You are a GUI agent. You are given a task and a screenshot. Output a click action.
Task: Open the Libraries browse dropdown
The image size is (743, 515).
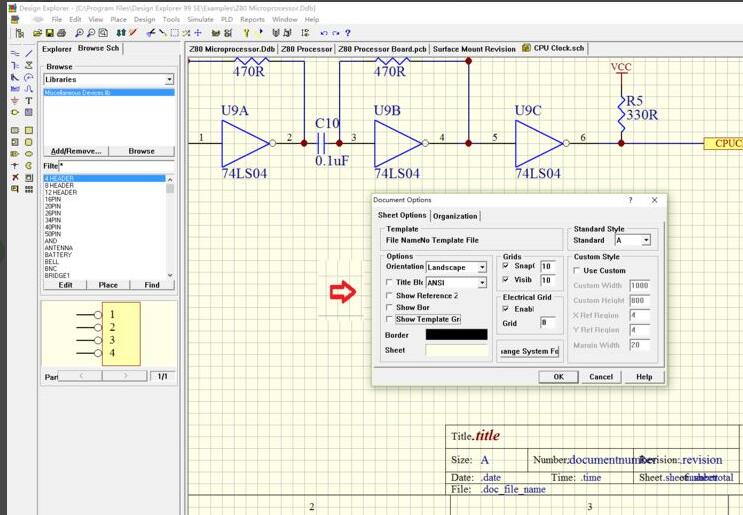pyautogui.click(x=169, y=79)
